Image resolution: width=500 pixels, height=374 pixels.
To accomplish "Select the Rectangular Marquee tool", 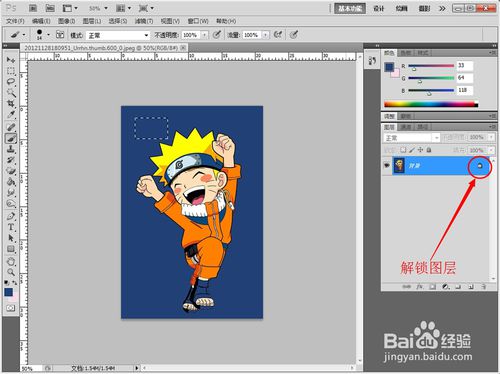I will point(11,71).
